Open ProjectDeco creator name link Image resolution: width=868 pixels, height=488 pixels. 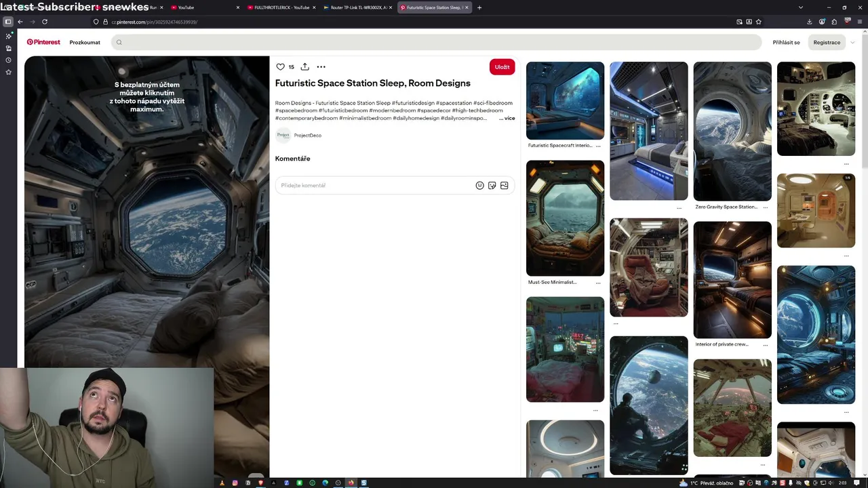point(308,136)
